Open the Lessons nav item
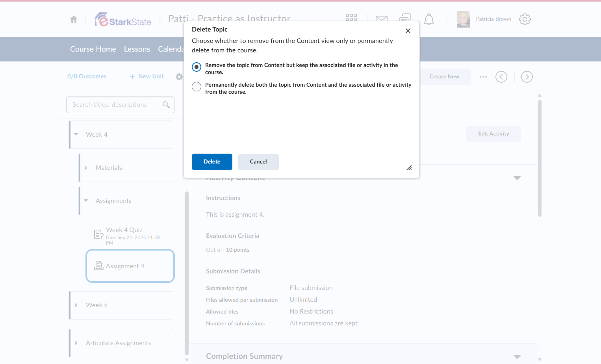The height and width of the screenshot is (364, 601). coord(137,49)
